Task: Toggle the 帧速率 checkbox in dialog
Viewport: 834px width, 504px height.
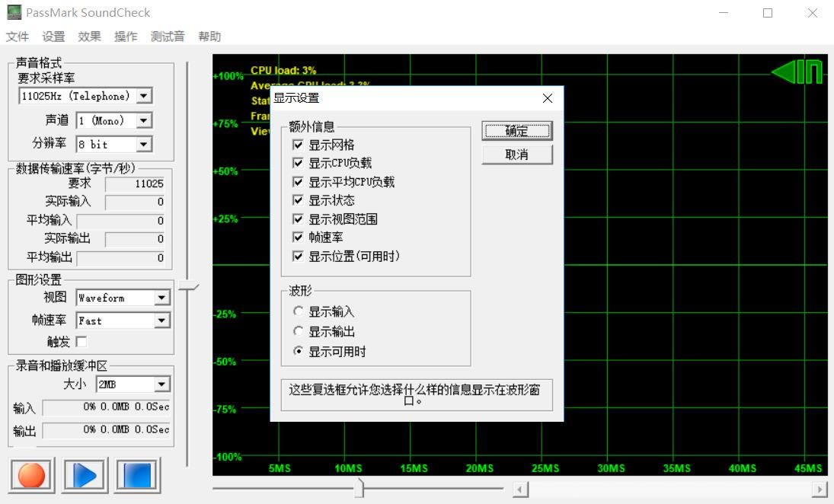Action: [x=298, y=237]
